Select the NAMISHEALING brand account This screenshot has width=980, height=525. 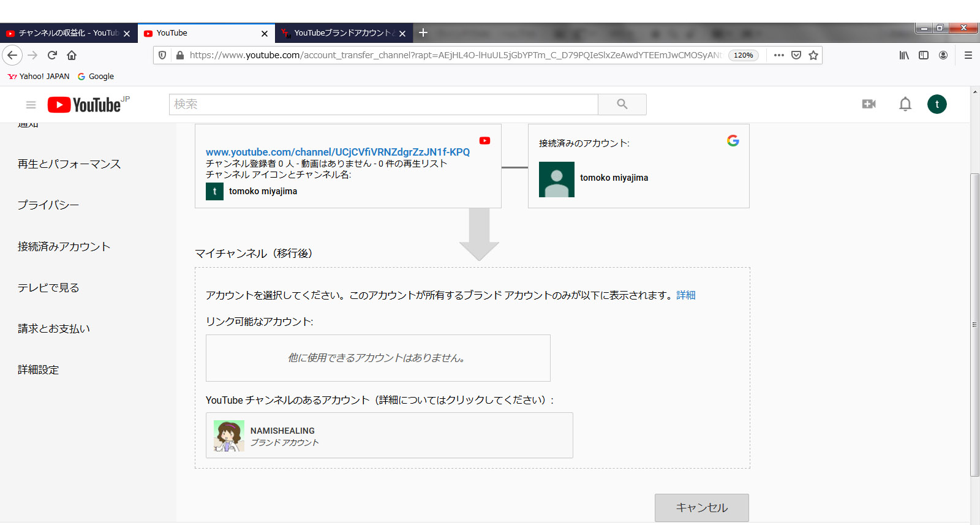point(390,436)
